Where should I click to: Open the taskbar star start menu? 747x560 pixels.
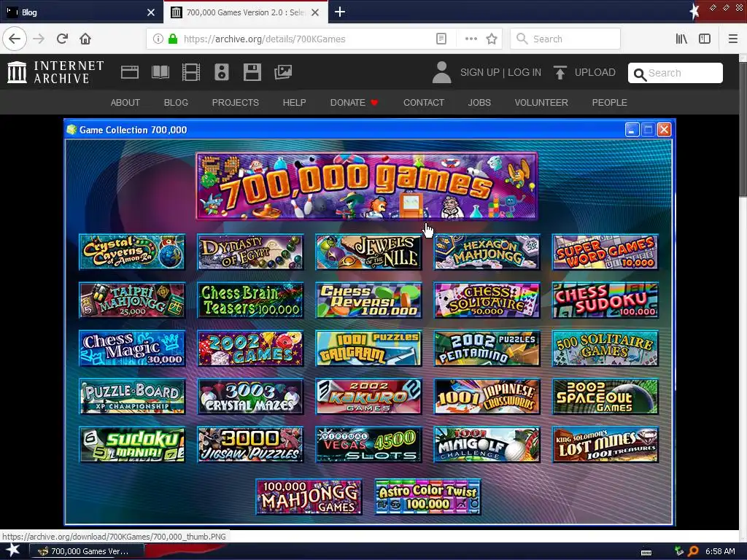click(13, 551)
